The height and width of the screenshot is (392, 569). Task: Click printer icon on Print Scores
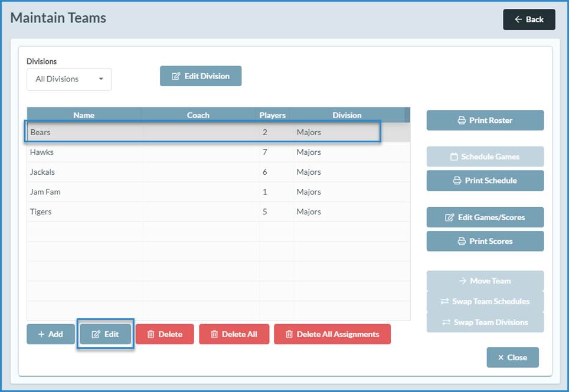click(x=462, y=241)
